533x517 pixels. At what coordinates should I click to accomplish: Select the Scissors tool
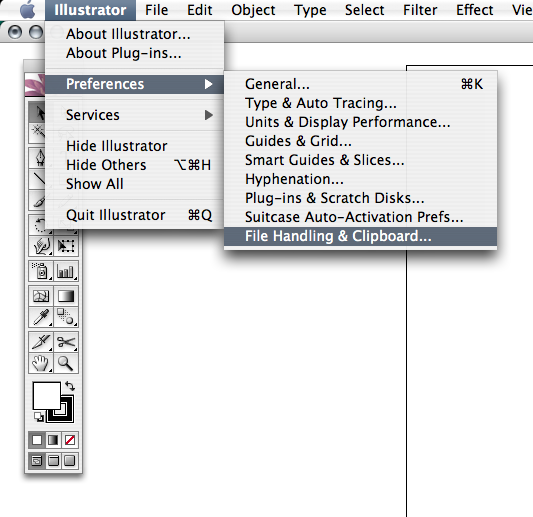click(66, 342)
